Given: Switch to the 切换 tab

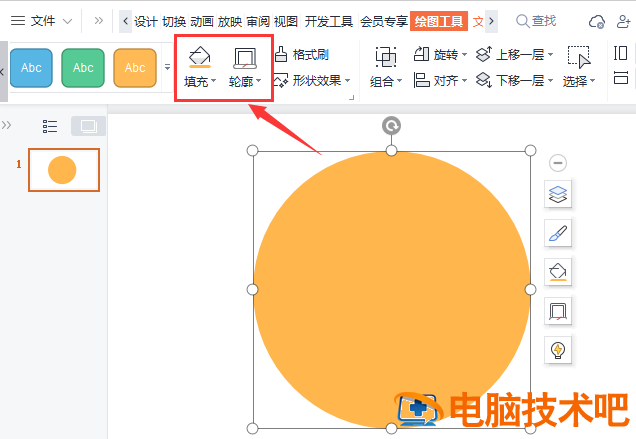Looking at the screenshot, I should coord(174,21).
